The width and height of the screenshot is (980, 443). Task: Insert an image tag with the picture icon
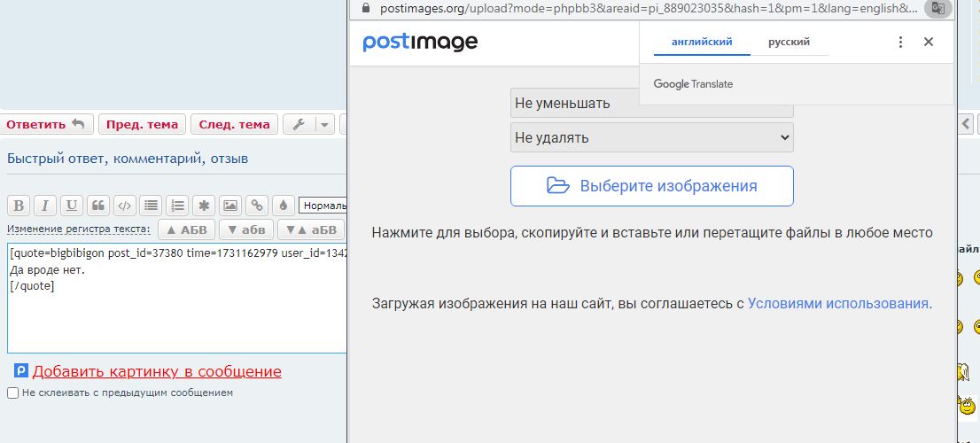pyautogui.click(x=230, y=206)
